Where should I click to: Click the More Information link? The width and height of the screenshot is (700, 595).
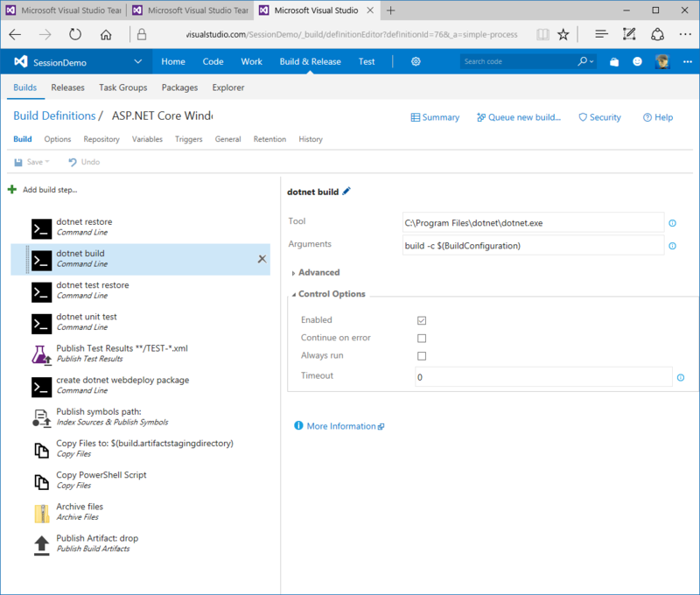(x=339, y=426)
